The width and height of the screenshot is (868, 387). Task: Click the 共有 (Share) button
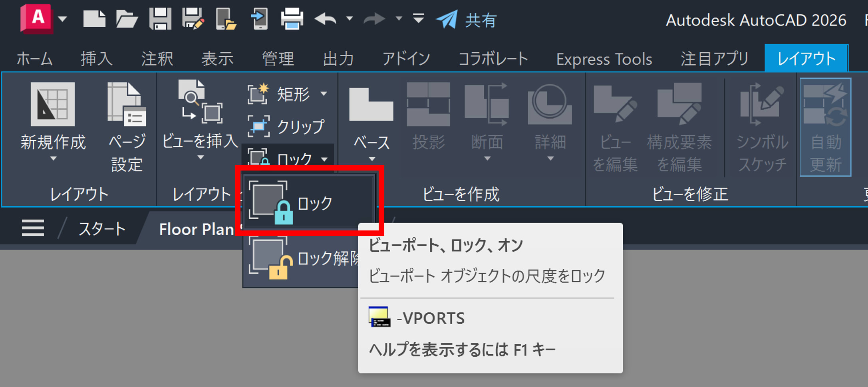pyautogui.click(x=467, y=20)
